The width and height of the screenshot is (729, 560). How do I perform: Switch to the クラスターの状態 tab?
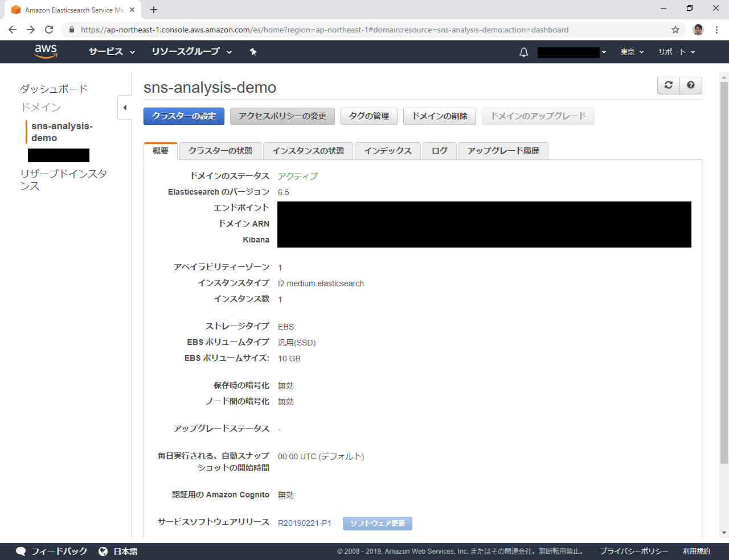coord(220,151)
